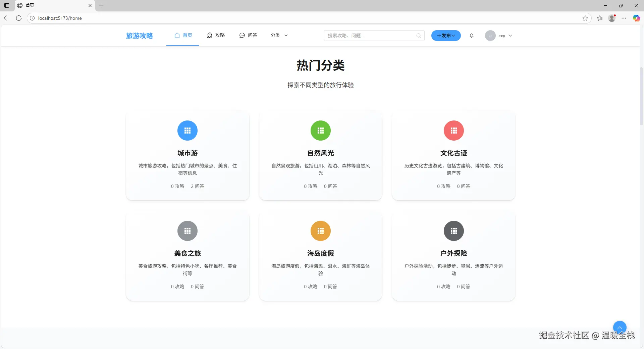Expand the 分类 dropdown menu
Image resolution: width=644 pixels, height=349 pixels.
click(279, 35)
